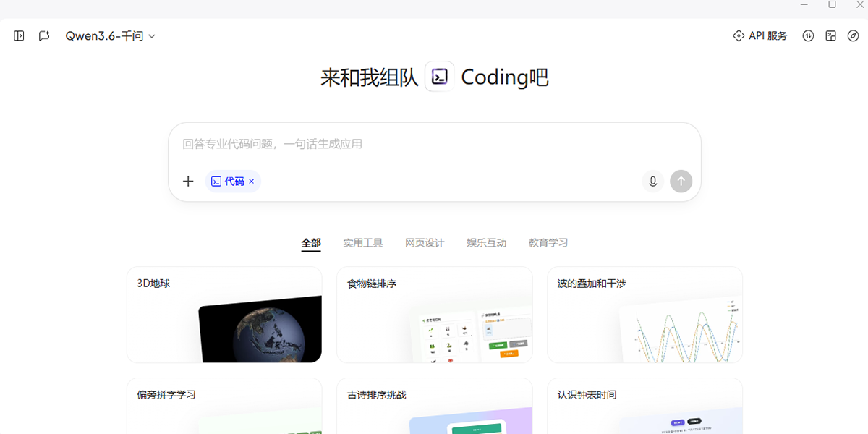Open the Qwen3.6-千问 model dropdown
868x434 pixels.
coord(110,35)
